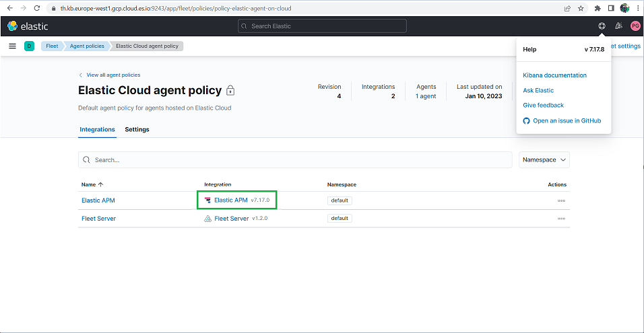Select Ask Elastic in Help menu
Image resolution: width=644 pixels, height=333 pixels.
(538, 91)
